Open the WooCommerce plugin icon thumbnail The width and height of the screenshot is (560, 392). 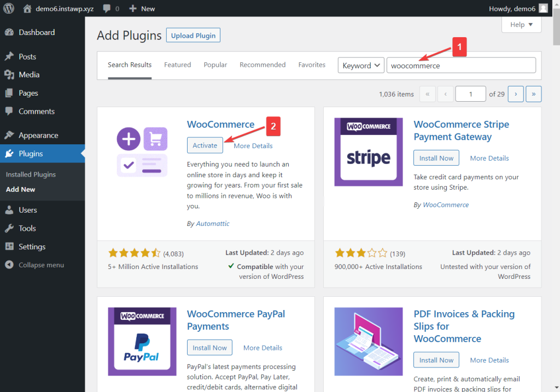click(142, 152)
